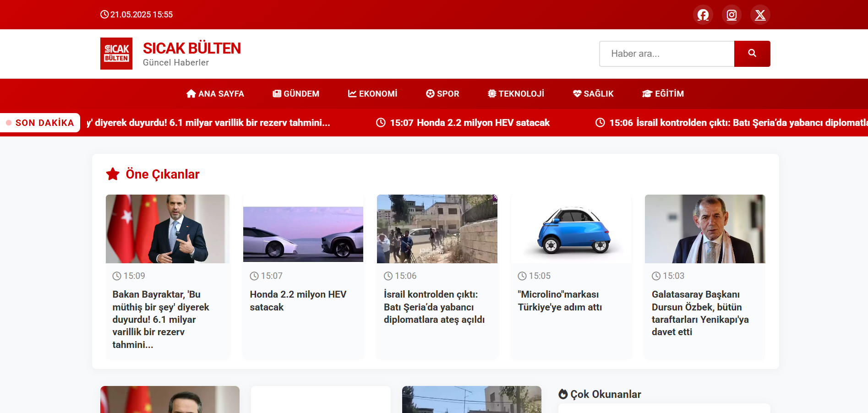Viewport: 868px width, 413px height.
Task: Open the X (Twitter) social icon
Action: coord(760,15)
